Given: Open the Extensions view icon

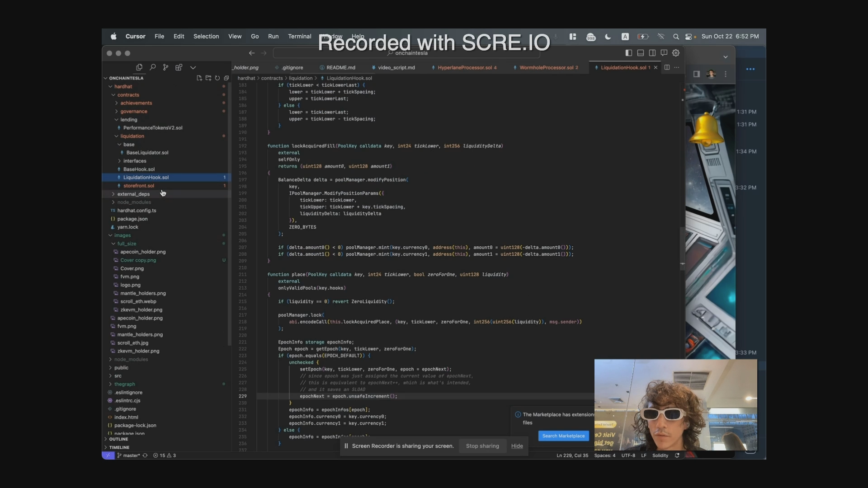Looking at the screenshot, I should pyautogui.click(x=179, y=67).
